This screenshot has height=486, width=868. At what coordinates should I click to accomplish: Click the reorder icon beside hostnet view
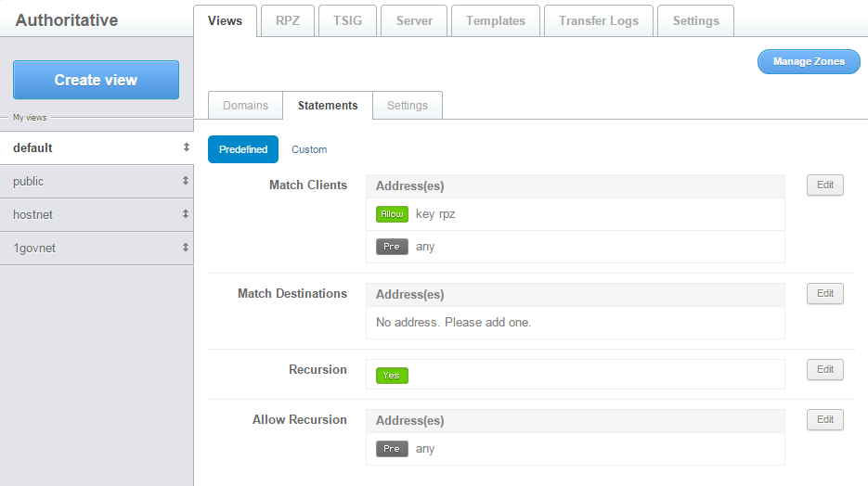tap(186, 214)
